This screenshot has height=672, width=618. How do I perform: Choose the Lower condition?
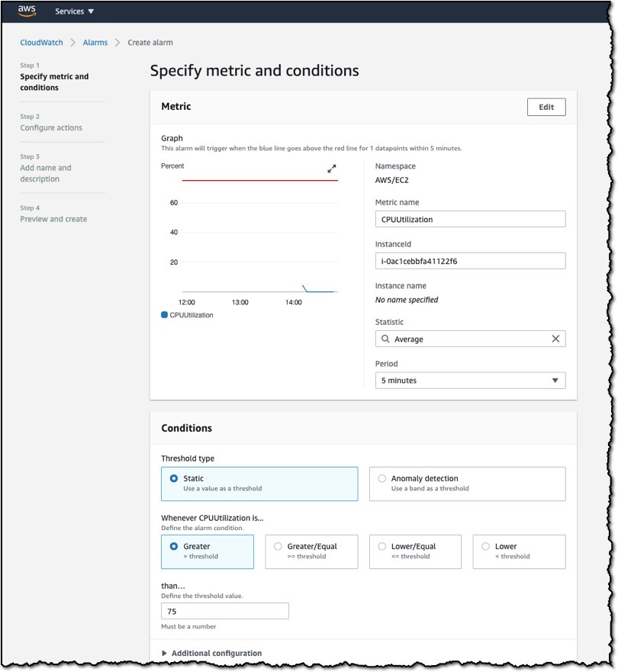519,551
